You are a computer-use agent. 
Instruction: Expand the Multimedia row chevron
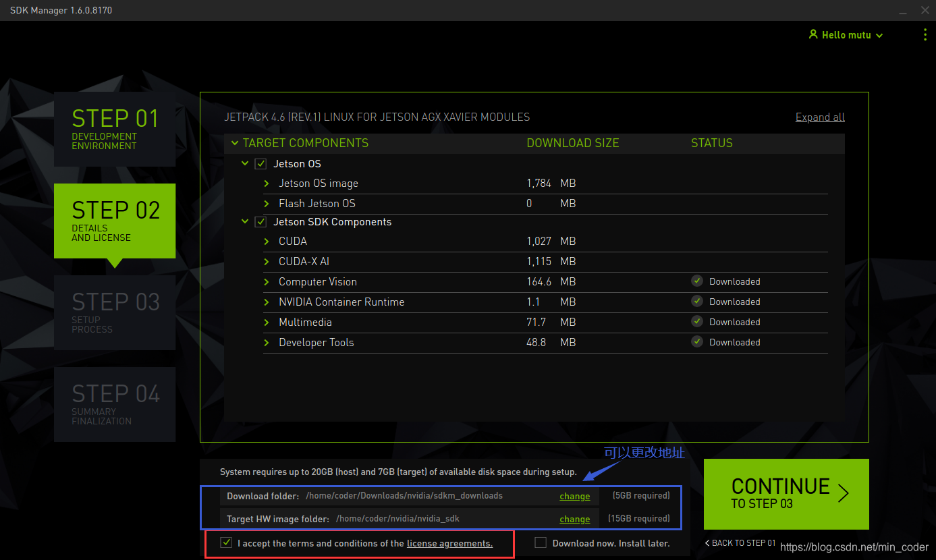267,323
